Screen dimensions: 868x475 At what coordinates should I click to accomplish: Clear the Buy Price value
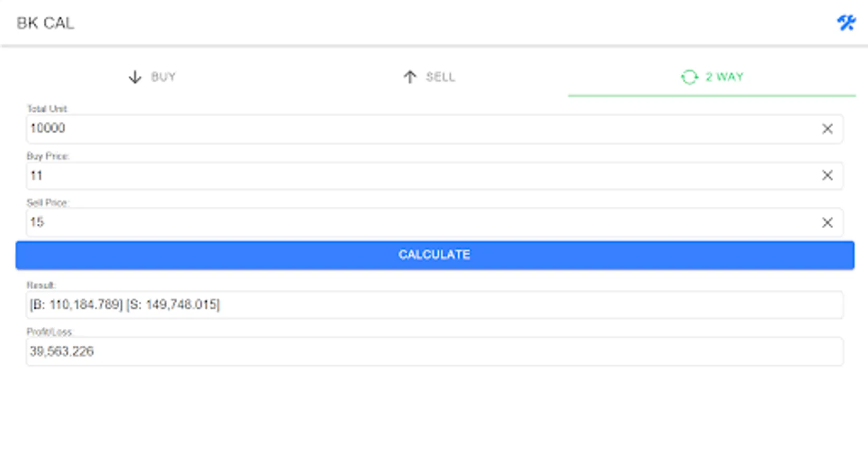827,175
